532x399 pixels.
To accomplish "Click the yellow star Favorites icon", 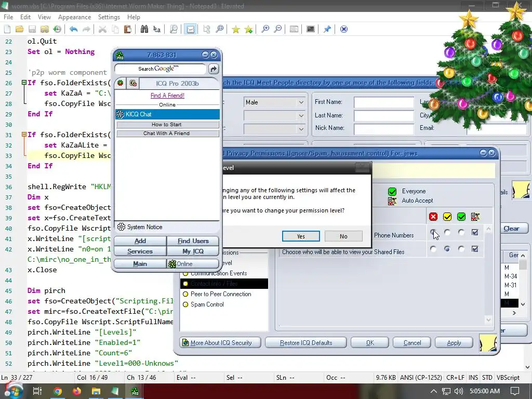I will pos(235,30).
